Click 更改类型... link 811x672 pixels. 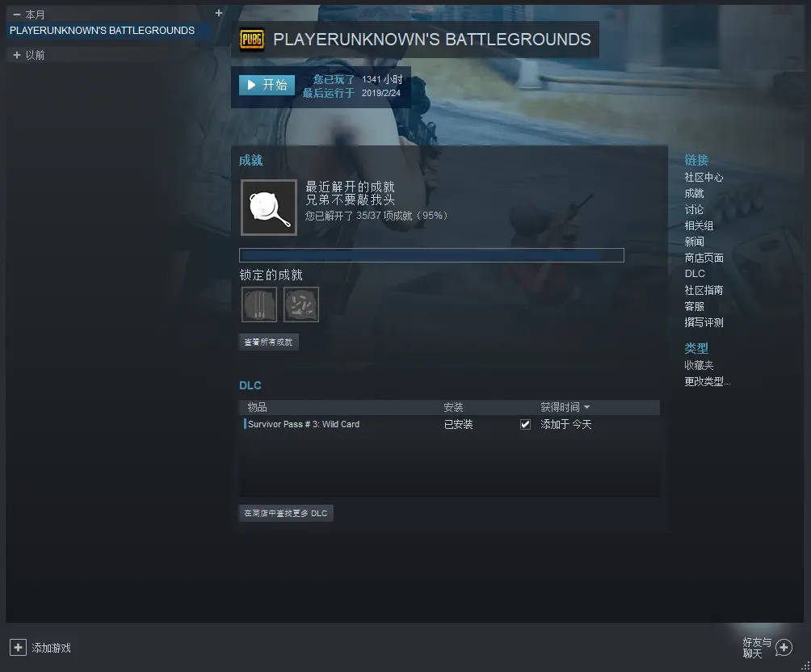pos(707,381)
